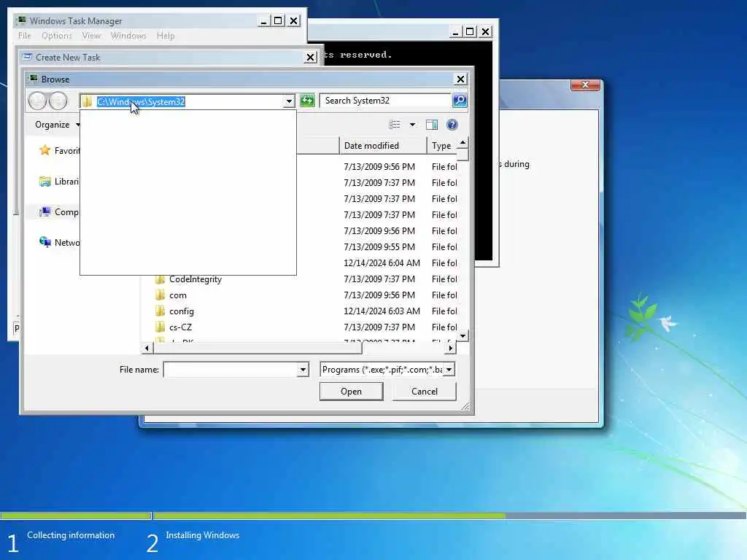Click the Installing Windows step label
The image size is (747, 560).
click(x=203, y=535)
